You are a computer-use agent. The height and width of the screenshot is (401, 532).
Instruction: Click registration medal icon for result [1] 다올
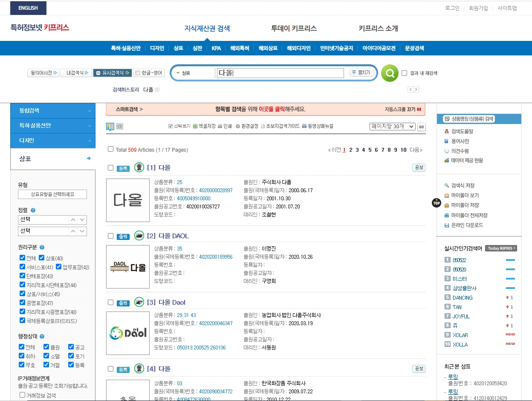pos(139,167)
